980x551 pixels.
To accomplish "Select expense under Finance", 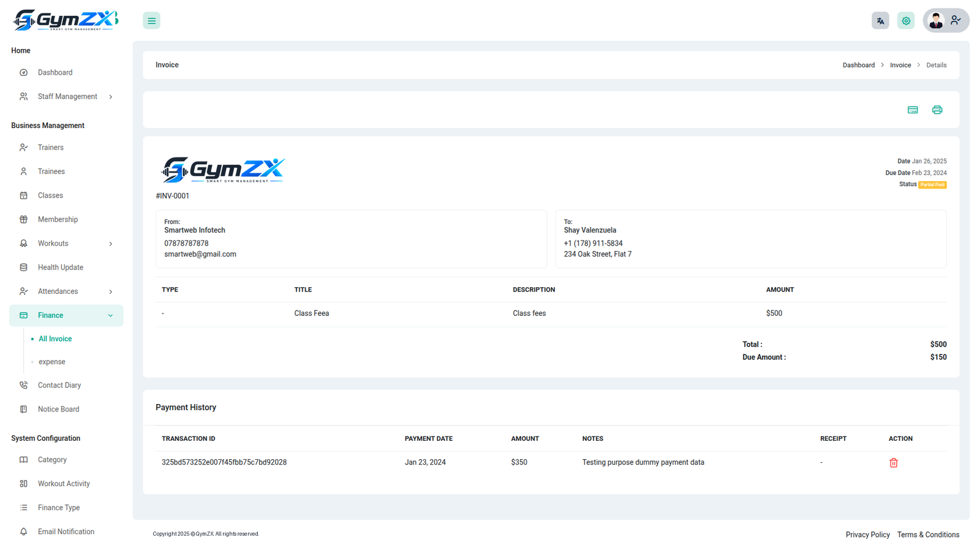I will (x=52, y=362).
